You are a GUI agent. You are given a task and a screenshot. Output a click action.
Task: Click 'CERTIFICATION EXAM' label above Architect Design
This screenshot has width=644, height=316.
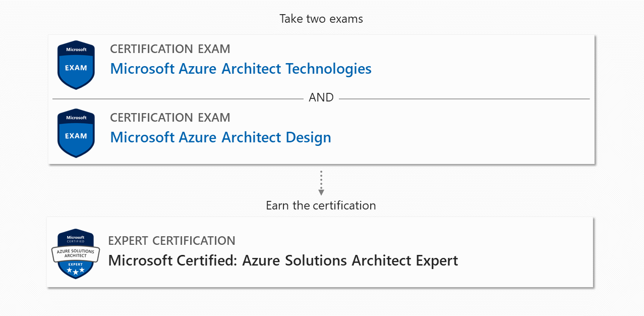point(170,118)
